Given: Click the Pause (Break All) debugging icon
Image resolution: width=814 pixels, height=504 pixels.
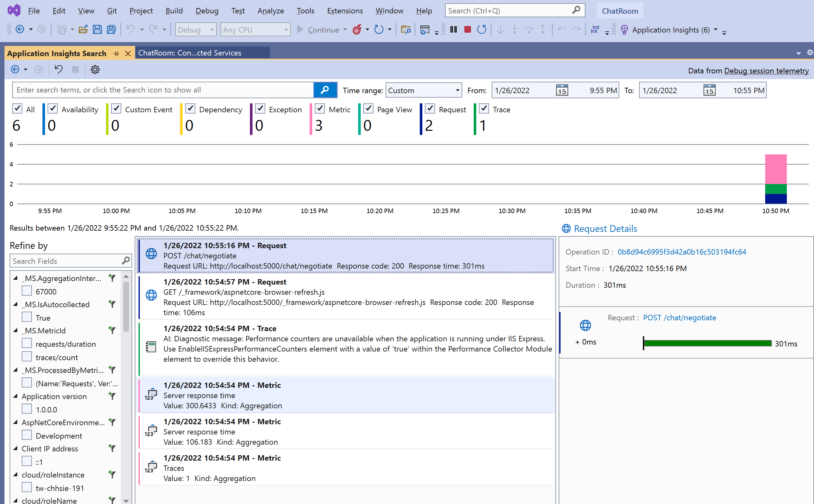Looking at the screenshot, I should click(454, 30).
